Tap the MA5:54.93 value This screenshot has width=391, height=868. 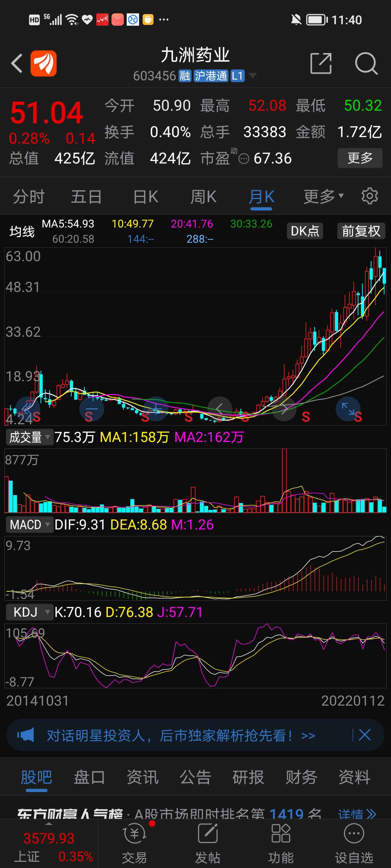point(68,224)
